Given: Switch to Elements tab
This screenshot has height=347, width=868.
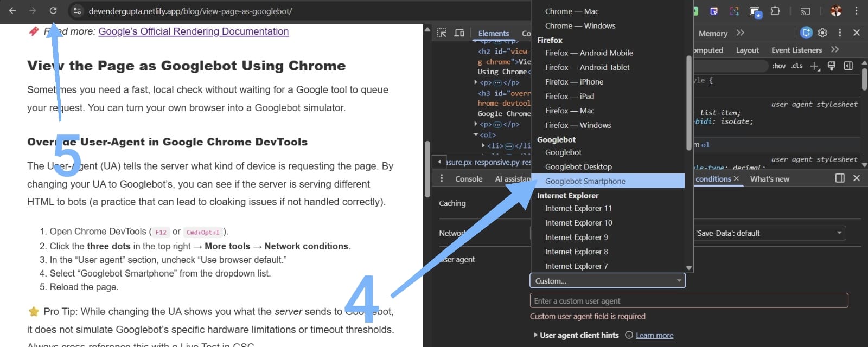Looking at the screenshot, I should 494,33.
